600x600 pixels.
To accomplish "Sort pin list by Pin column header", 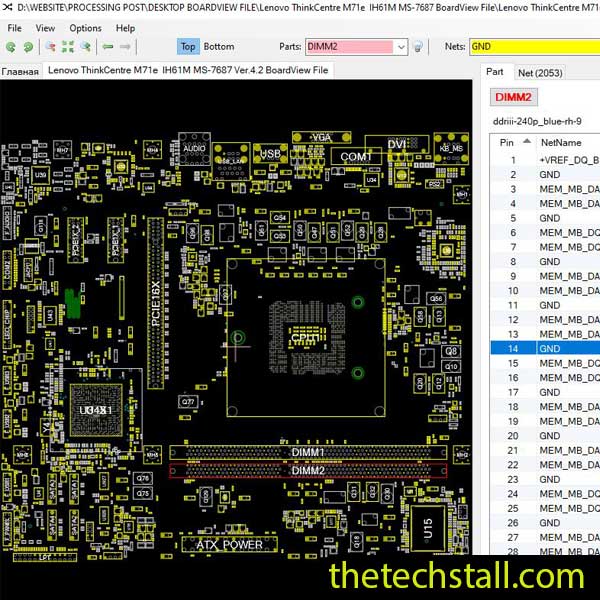I will coord(512,143).
